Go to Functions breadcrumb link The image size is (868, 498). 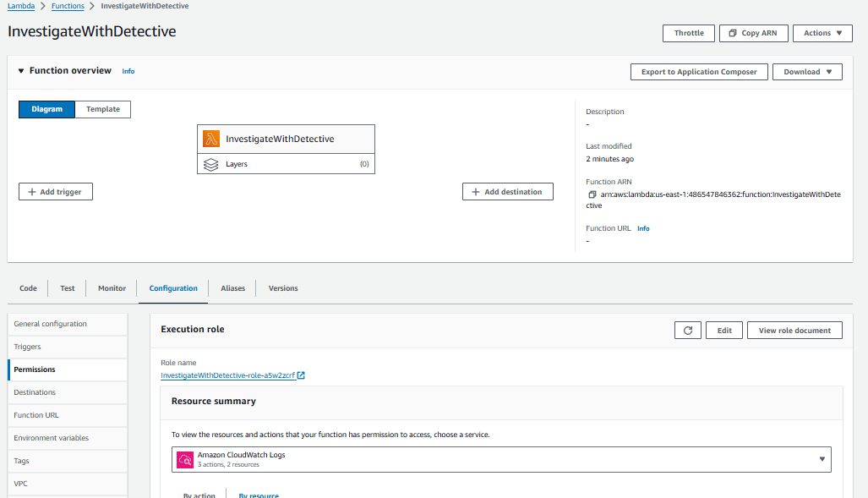[x=68, y=6]
